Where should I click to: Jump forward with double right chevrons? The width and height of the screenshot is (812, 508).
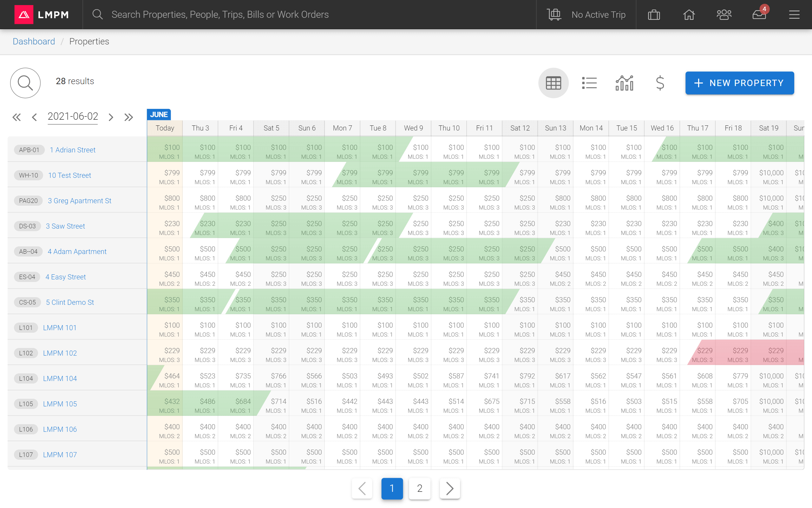click(x=128, y=117)
